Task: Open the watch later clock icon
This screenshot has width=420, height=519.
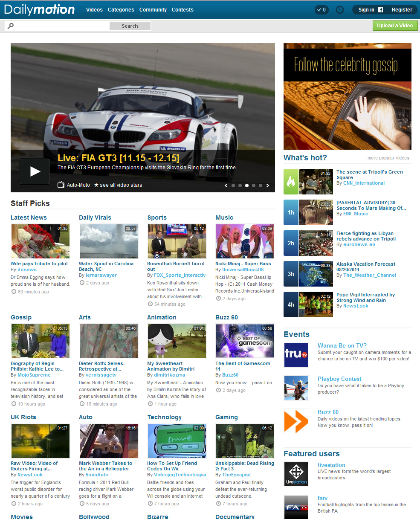Action: [x=340, y=9]
